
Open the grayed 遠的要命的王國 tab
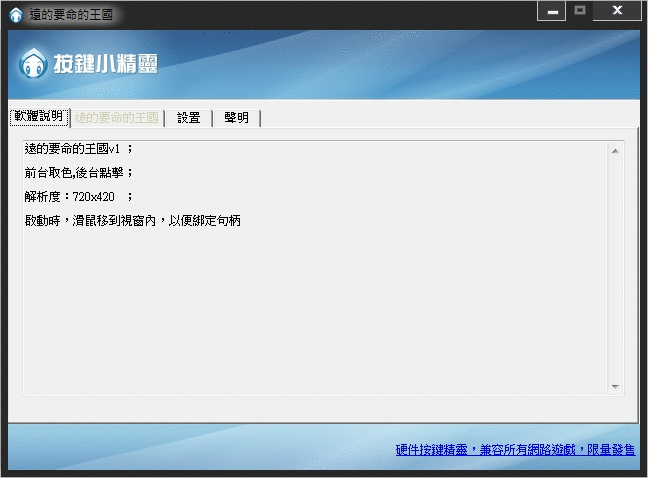(117, 118)
